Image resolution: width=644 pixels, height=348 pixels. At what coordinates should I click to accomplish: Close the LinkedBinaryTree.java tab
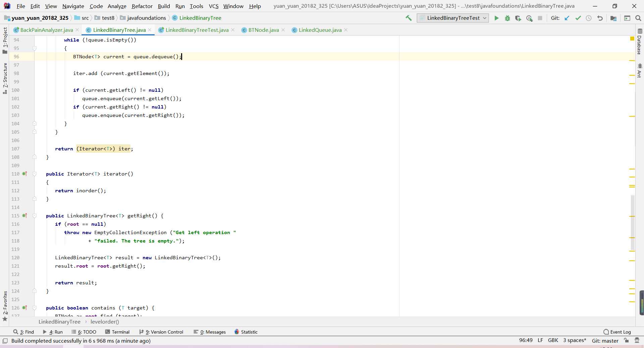(x=150, y=30)
